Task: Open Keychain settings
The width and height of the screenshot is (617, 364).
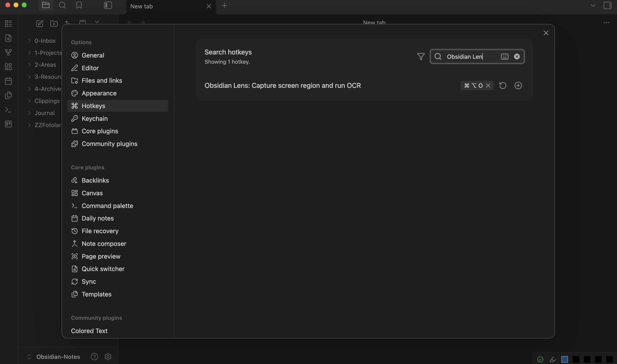Action: pyautogui.click(x=118, y=119)
